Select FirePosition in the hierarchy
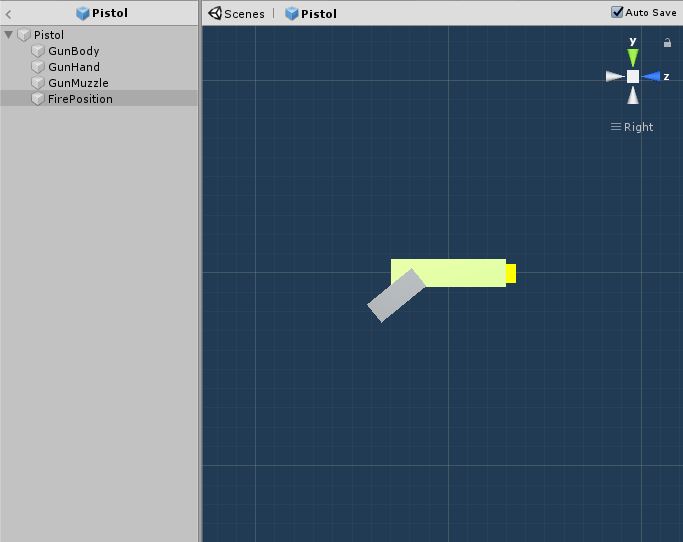Screen dimensions: 683x542 [x=99, y=99]
